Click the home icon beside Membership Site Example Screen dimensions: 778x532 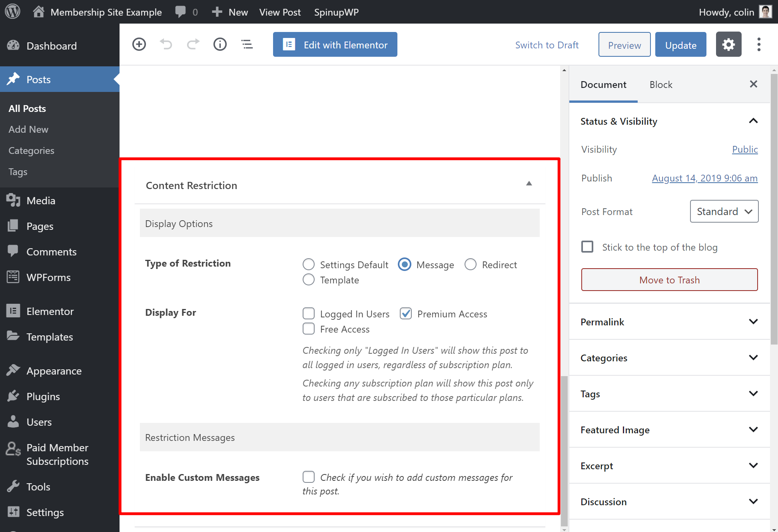(38, 12)
